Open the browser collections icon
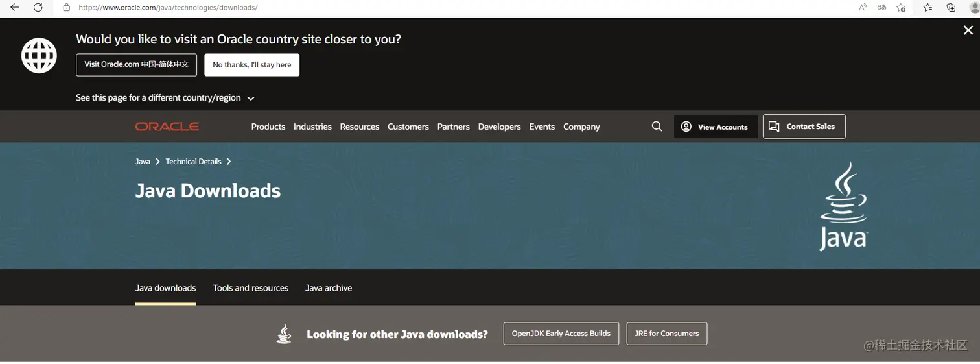The height and width of the screenshot is (364, 980). click(x=951, y=7)
